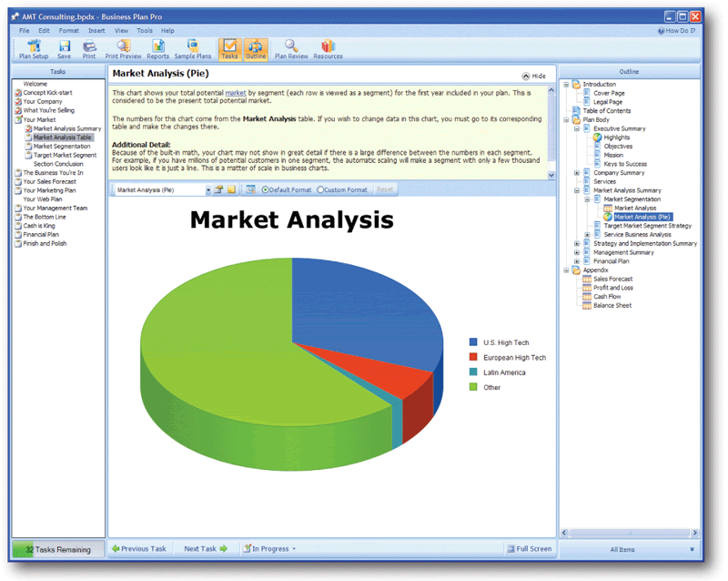The height and width of the screenshot is (581, 728).
Task: Click the Other green legend swatch
Action: (473, 387)
